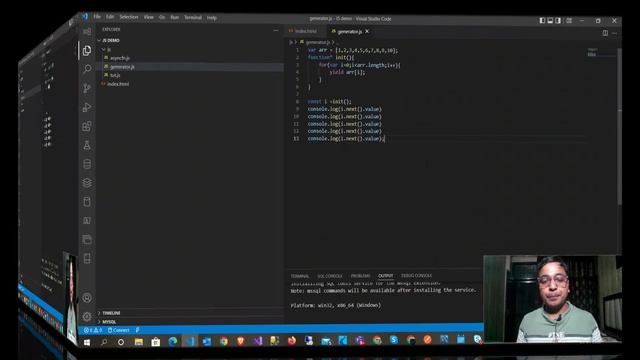The image size is (640, 360).
Task: Click Connect in the status bar
Action: [118, 330]
